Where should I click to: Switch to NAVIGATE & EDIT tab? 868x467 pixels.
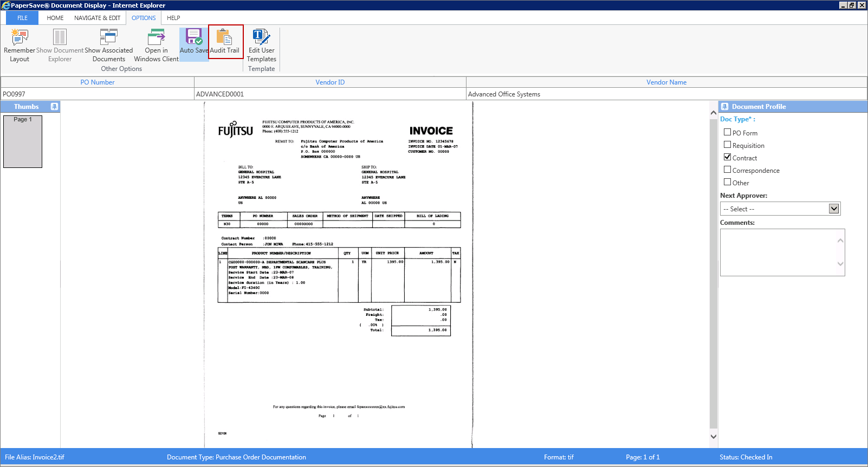point(97,18)
